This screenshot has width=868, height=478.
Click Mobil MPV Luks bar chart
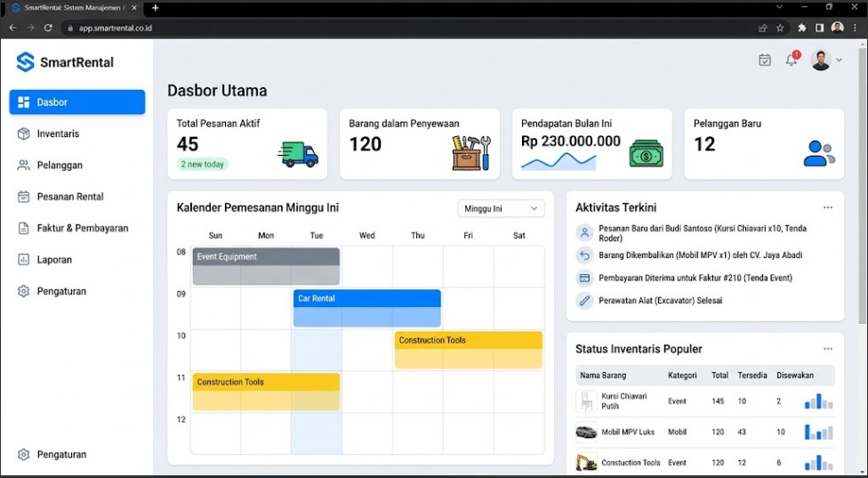819,432
